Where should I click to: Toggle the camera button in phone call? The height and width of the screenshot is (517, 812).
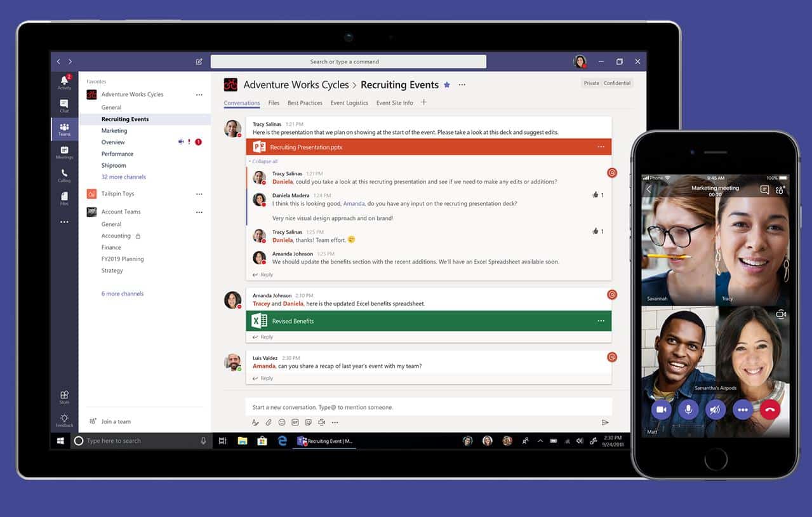661,410
